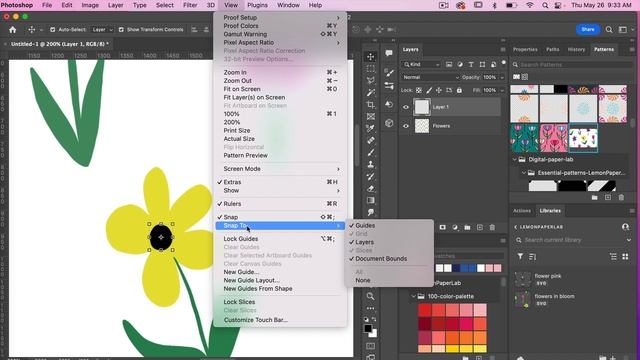Delete pattern with Patterns trash icon
The width and height of the screenshot is (640, 360).
click(x=621, y=198)
